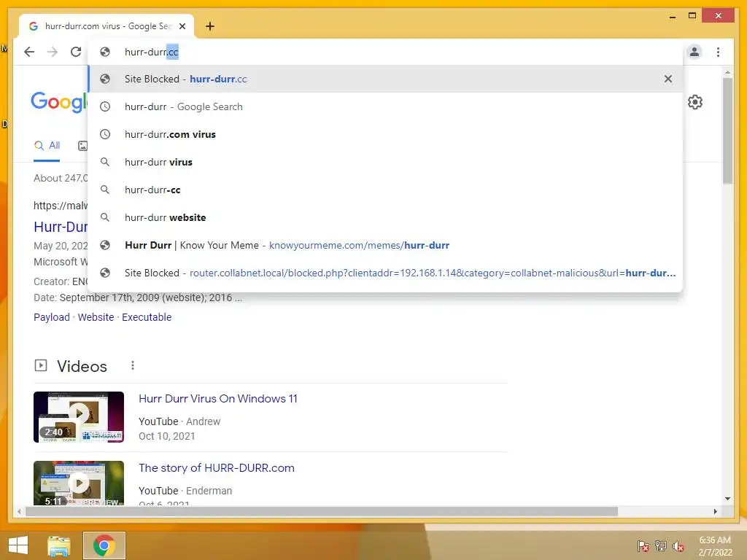Open the Action Center flag tray icon
747x560 pixels.
pyautogui.click(x=643, y=545)
